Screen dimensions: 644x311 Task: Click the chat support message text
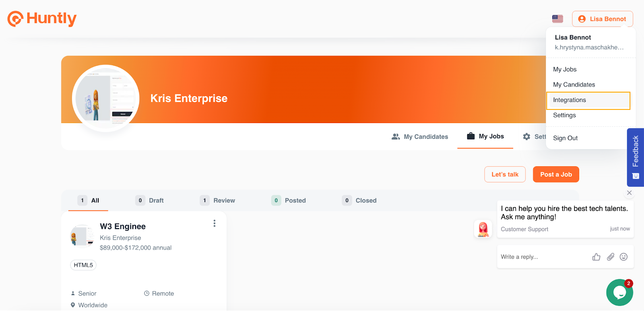point(564,213)
